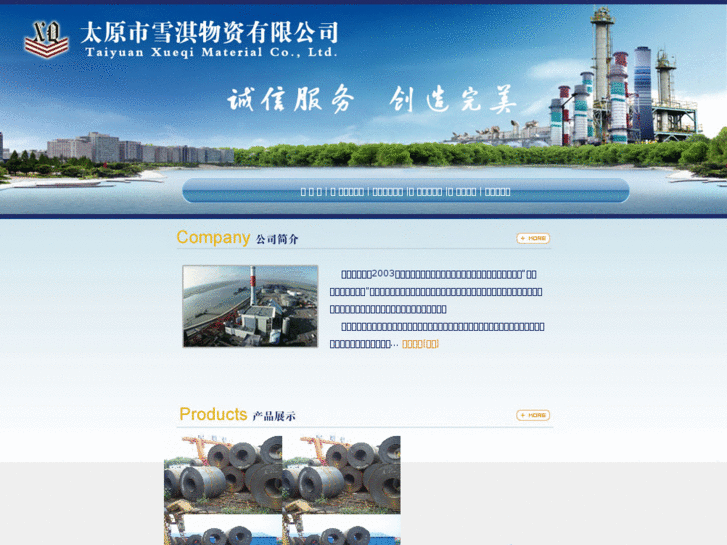Screen dimensions: 727x545
Task: Click the Company section heading
Action: (x=237, y=238)
